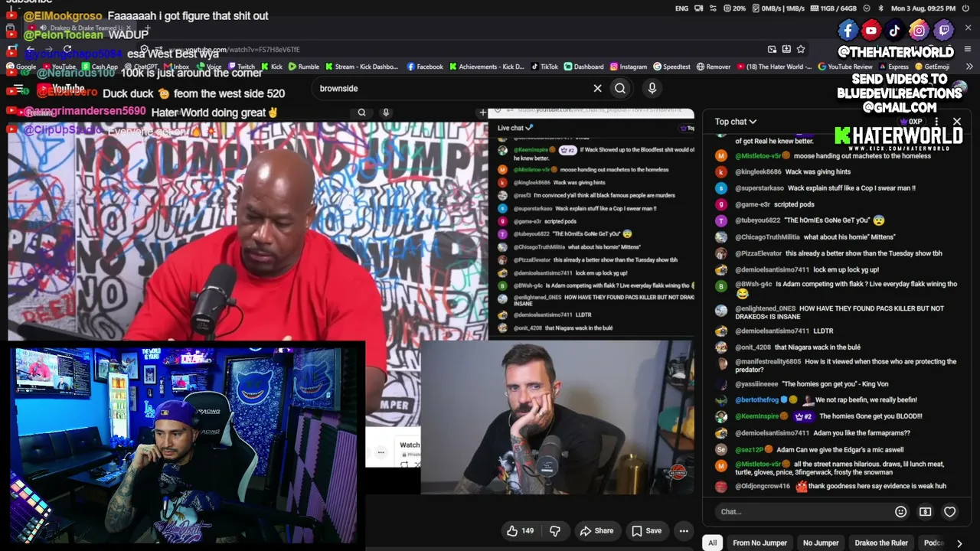Click the ENG language indicator
This screenshot has height=551, width=980.
click(681, 8)
